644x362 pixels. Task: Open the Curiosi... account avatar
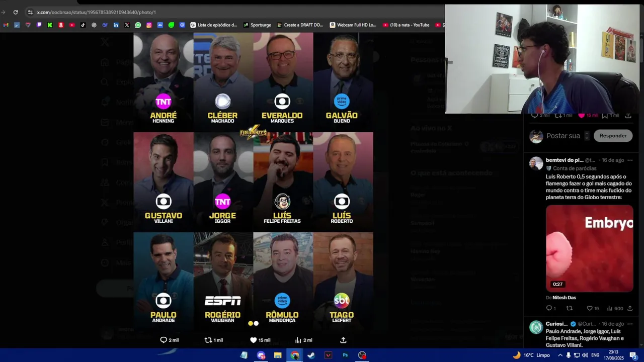click(536, 327)
